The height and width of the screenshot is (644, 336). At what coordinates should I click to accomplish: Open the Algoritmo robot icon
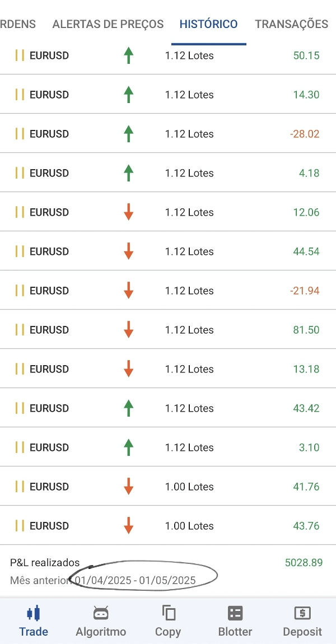[101, 613]
